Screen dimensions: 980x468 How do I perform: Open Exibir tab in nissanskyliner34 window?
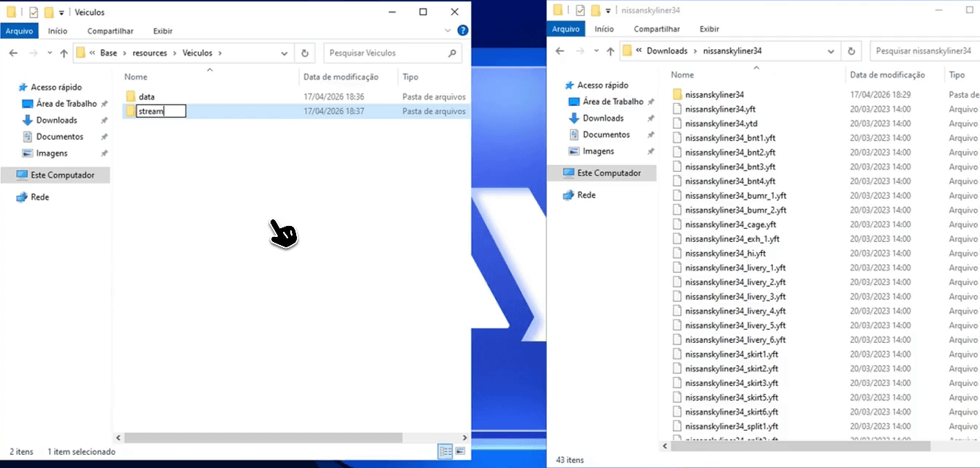(709, 29)
